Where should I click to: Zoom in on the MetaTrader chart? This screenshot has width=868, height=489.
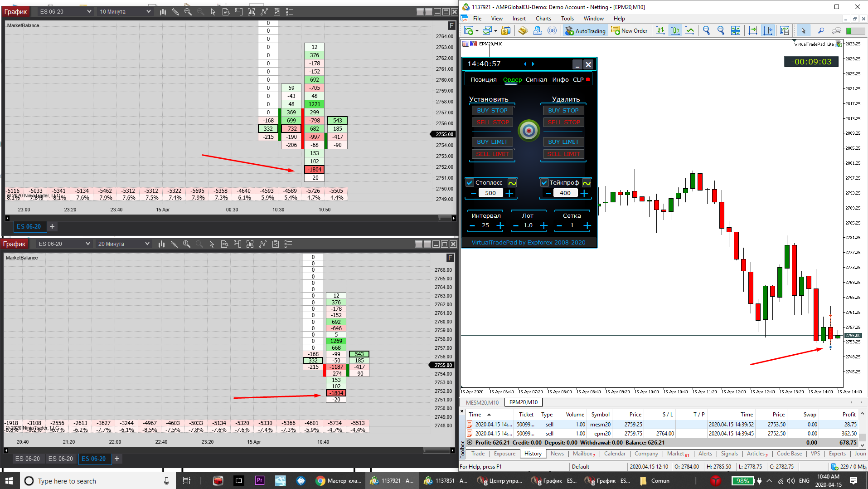[707, 30]
